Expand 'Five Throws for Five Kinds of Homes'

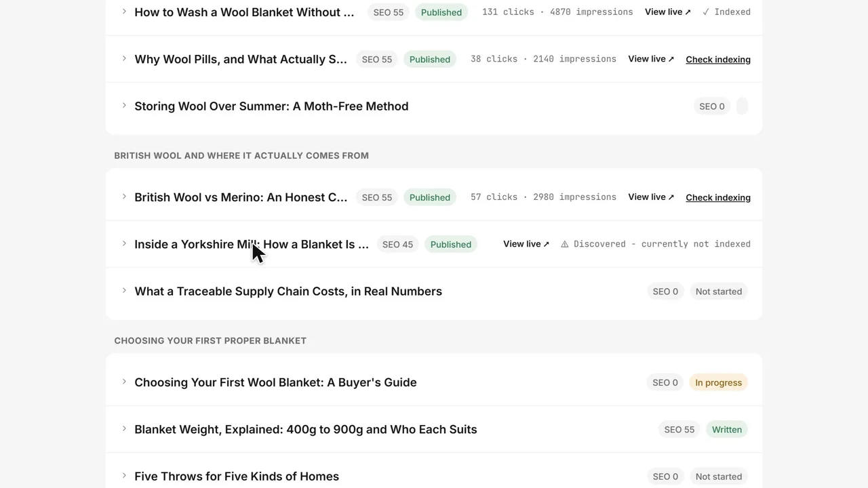pos(124,476)
